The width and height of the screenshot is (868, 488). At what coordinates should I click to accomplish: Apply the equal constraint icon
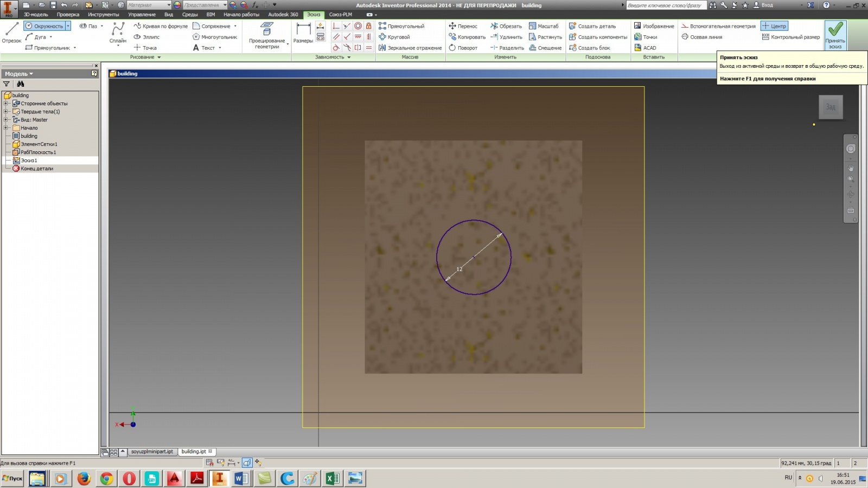click(x=369, y=48)
